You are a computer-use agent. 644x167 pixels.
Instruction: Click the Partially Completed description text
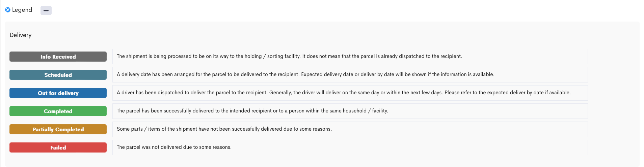350,129
